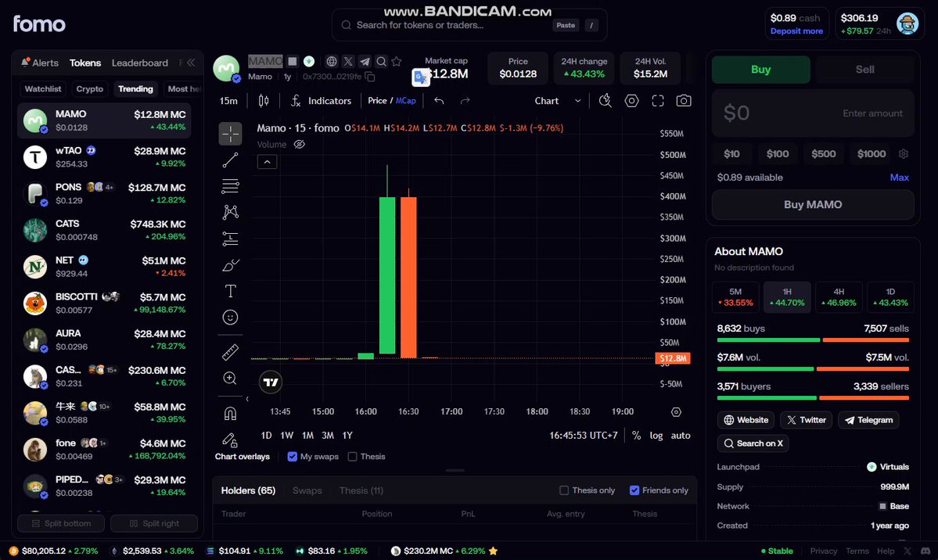Open the time zone menu showing UTC+7
Screen dimensions: 938x560
[584, 436]
